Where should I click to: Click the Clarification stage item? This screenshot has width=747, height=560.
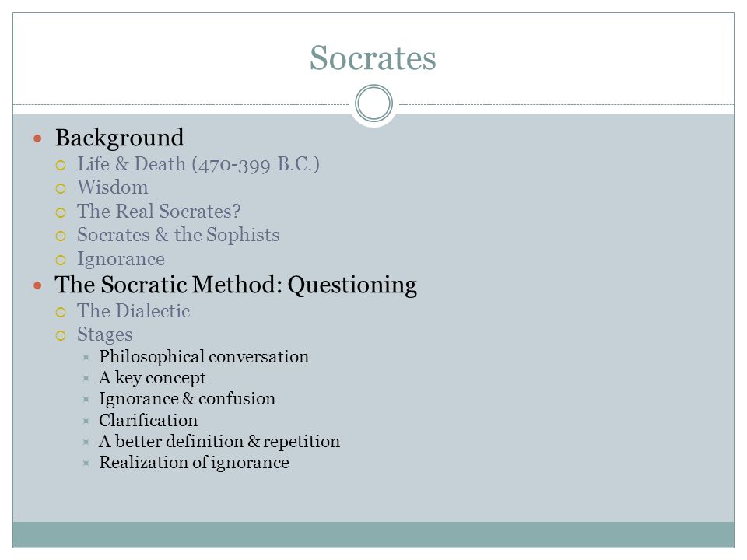coord(148,421)
